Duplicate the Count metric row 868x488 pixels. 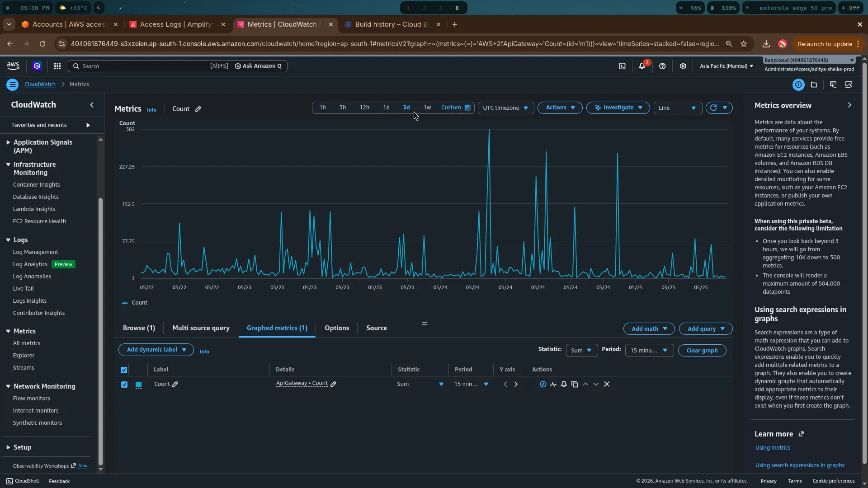pyautogui.click(x=575, y=384)
